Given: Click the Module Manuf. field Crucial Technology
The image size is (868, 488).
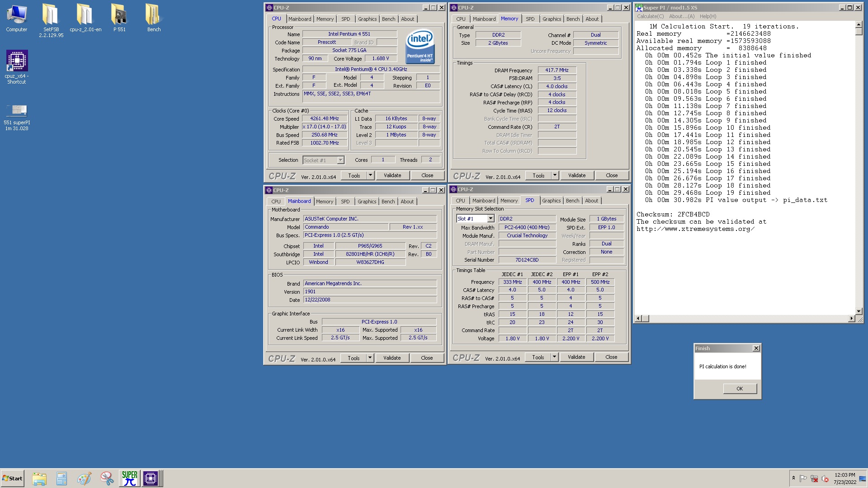Looking at the screenshot, I should 527,235.
